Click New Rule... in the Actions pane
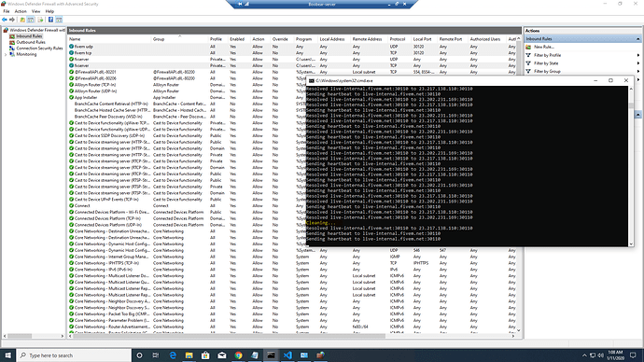The image size is (644, 362). pyautogui.click(x=544, y=47)
